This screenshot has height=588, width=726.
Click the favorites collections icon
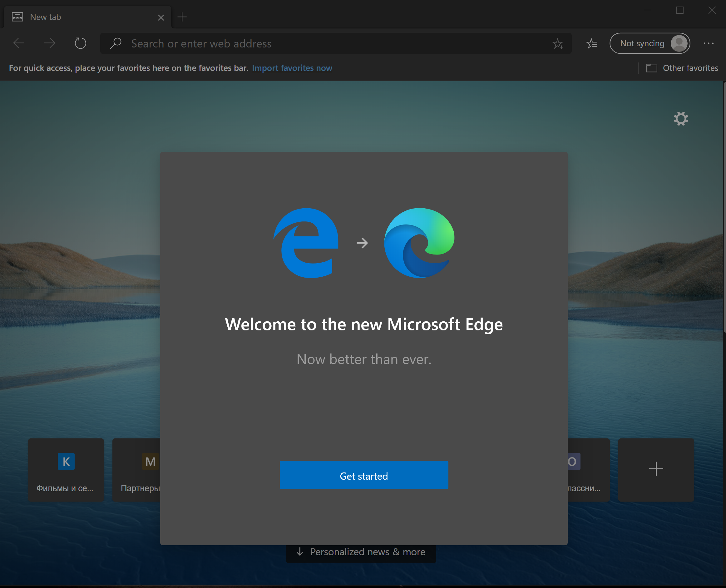pyautogui.click(x=592, y=43)
